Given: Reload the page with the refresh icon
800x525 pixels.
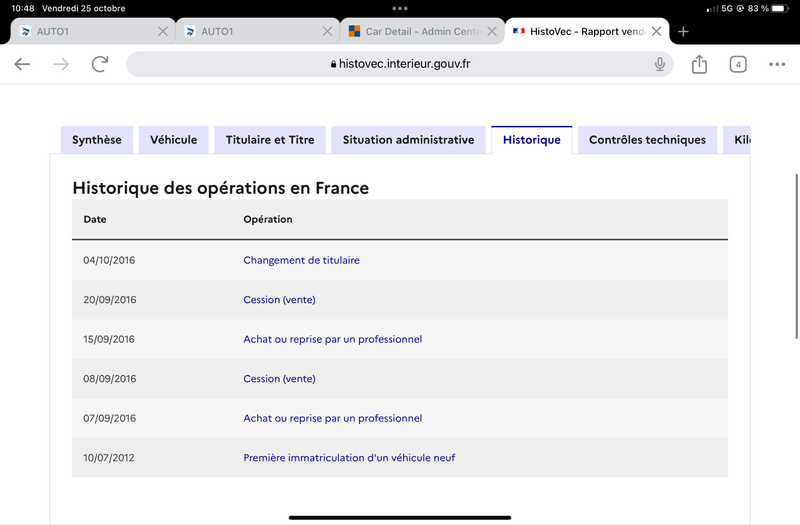Looking at the screenshot, I should tap(100, 64).
